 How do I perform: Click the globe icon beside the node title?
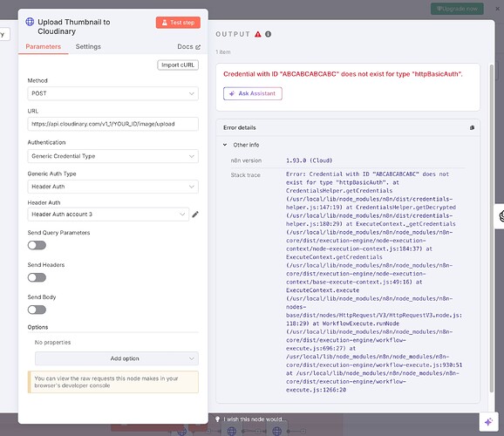[30, 22]
